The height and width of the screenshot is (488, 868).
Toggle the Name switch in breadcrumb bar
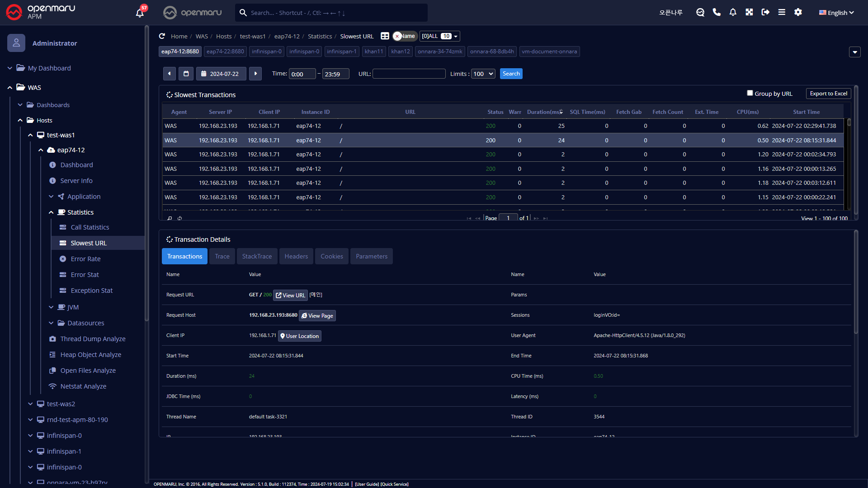(x=404, y=36)
